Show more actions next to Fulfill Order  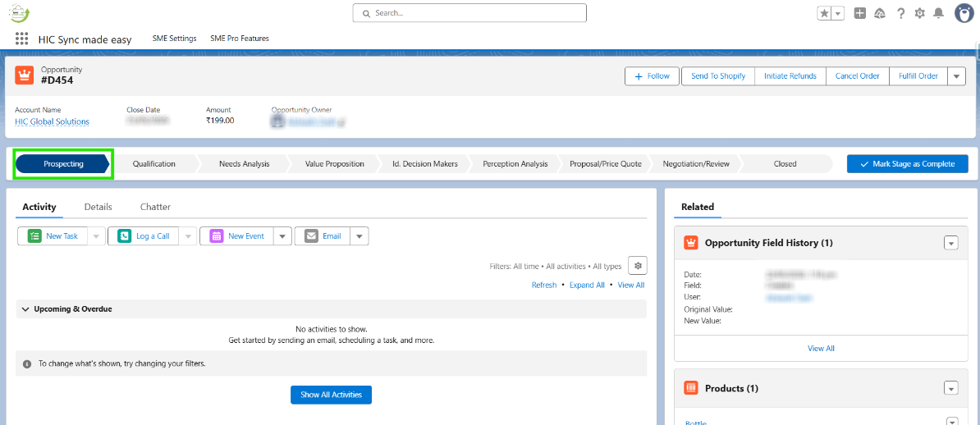[957, 76]
